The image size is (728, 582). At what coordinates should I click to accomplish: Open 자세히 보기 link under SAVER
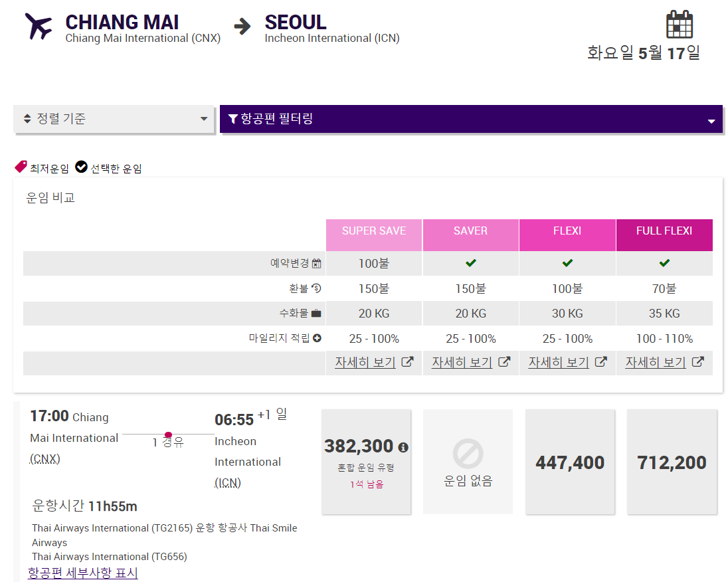tap(462, 362)
